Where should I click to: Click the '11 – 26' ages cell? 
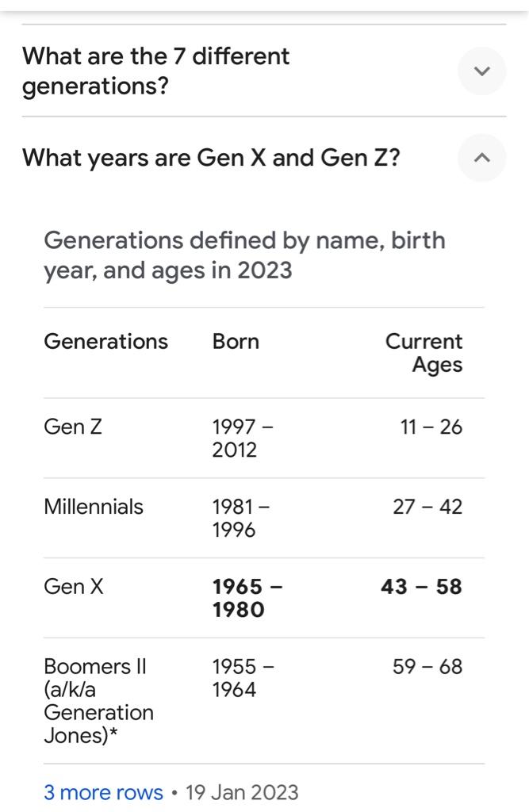pos(431,427)
